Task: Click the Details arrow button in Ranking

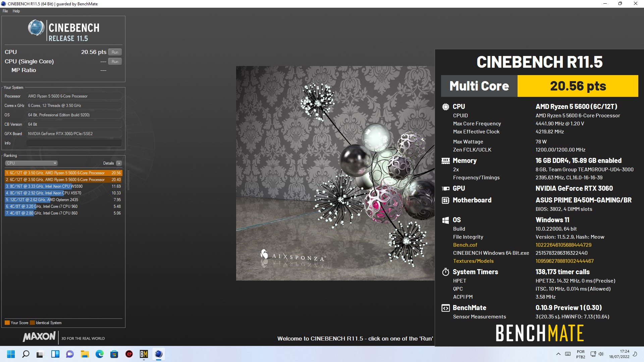Action: tap(119, 163)
